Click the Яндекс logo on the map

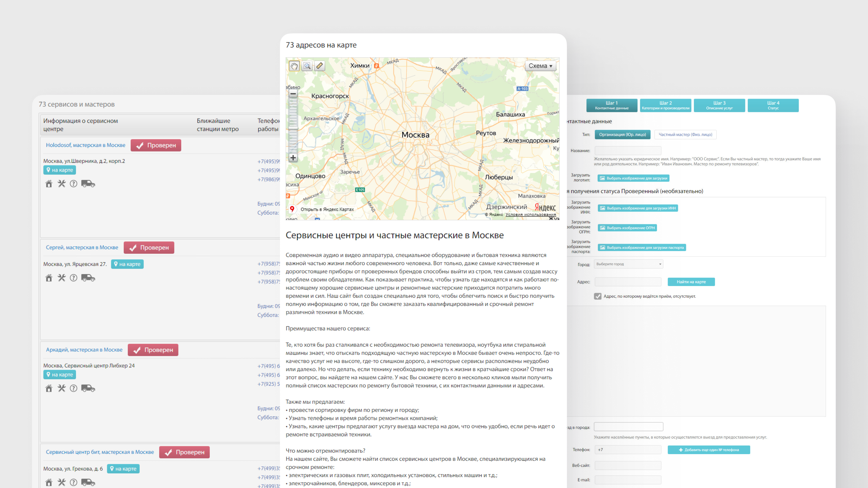(545, 207)
